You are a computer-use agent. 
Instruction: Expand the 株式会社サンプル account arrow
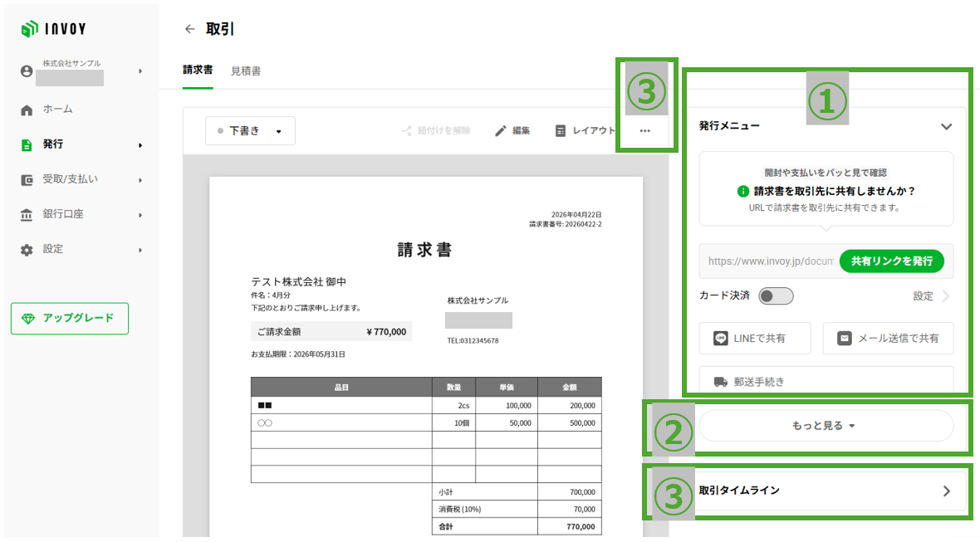coord(140,71)
